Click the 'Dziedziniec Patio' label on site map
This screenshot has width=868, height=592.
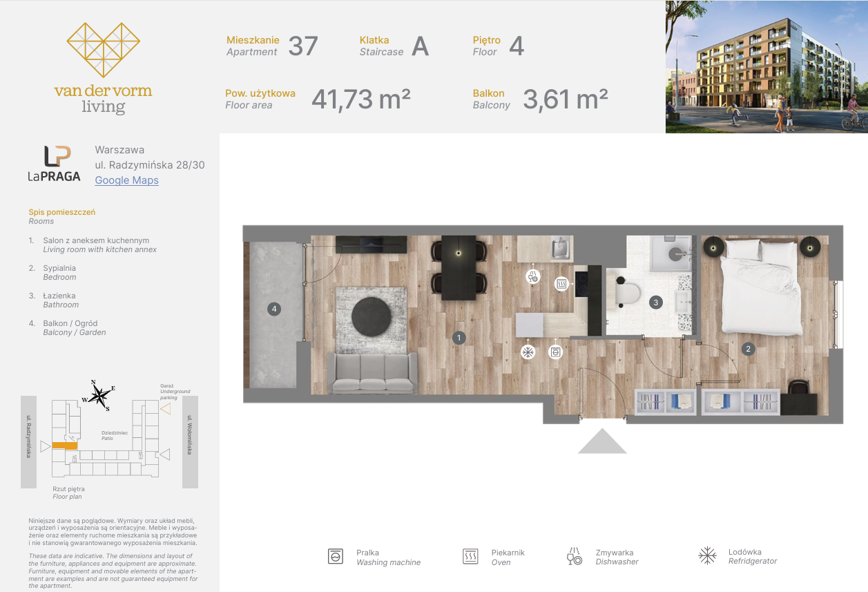(115, 435)
